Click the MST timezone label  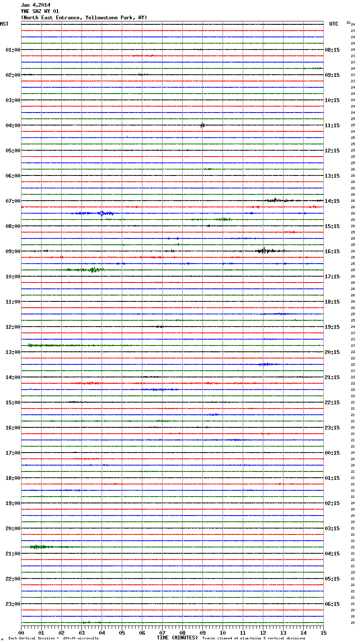tap(4, 24)
